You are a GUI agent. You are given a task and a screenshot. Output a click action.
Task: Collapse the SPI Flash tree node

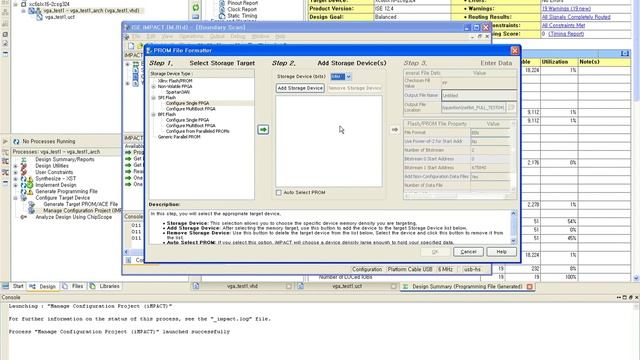[153, 98]
